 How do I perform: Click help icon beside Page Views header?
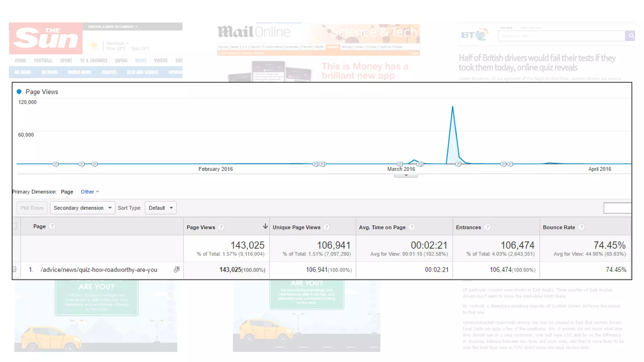(221, 227)
